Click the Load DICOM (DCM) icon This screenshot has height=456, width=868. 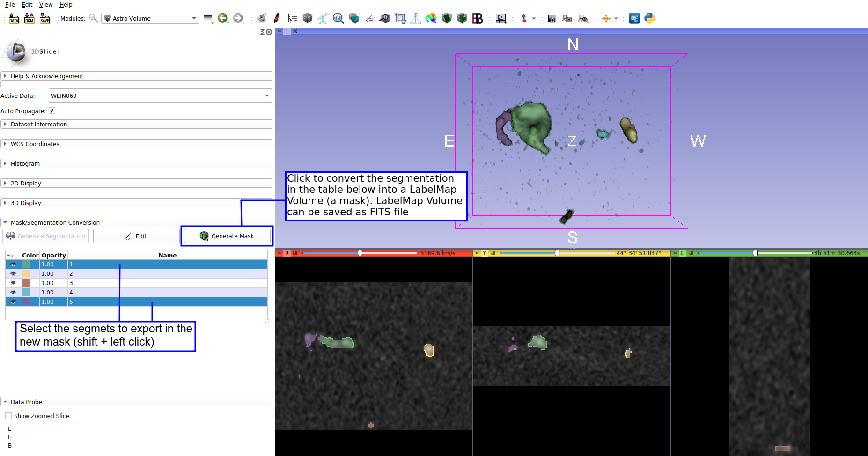[x=29, y=18]
